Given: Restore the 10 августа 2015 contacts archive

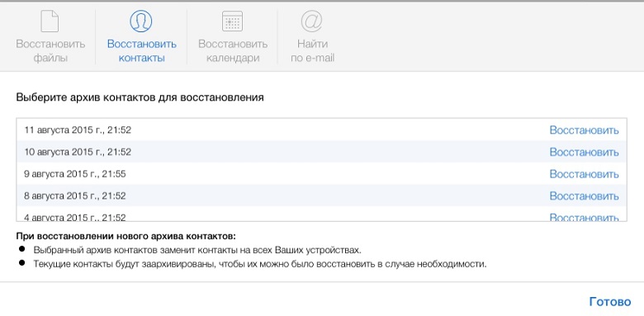Looking at the screenshot, I should (584, 152).
